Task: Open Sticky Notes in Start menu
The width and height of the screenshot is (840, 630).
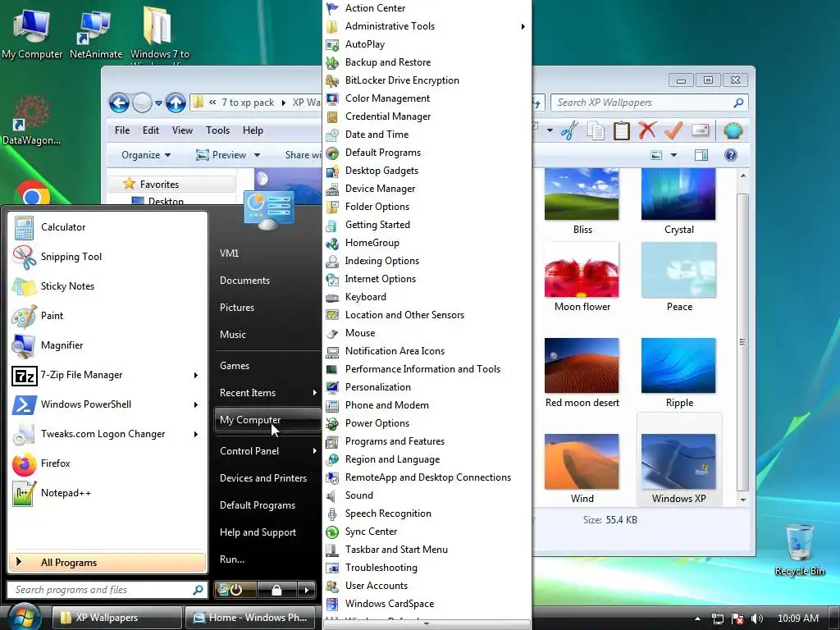Action: 67,286
